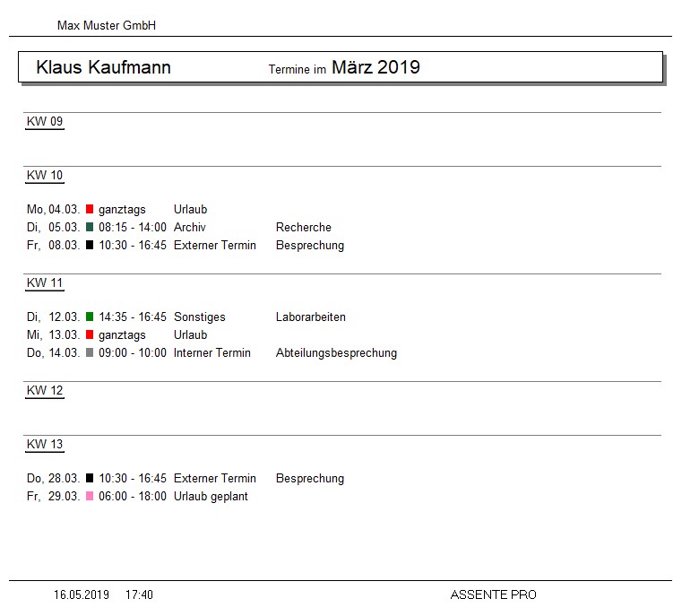Click the time 06:00 - 18:00
Screen dimensions: 699x616
133,496
